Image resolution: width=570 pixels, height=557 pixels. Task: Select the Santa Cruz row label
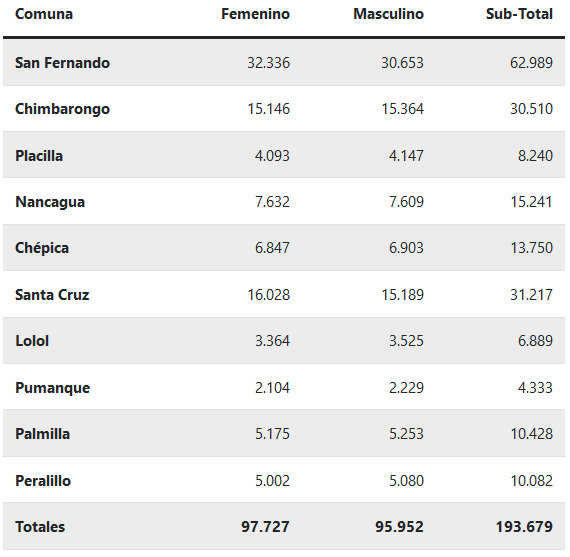(x=52, y=295)
